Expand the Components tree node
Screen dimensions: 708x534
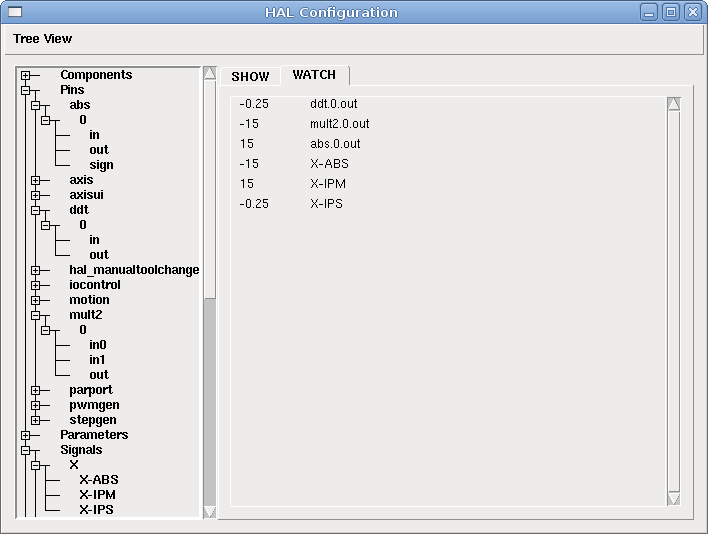[26, 75]
